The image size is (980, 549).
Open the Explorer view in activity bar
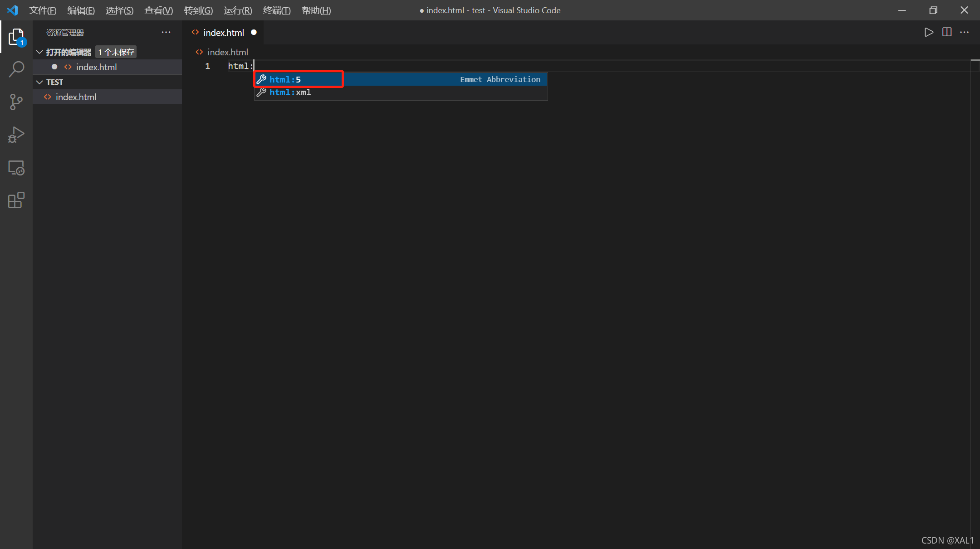coord(16,37)
